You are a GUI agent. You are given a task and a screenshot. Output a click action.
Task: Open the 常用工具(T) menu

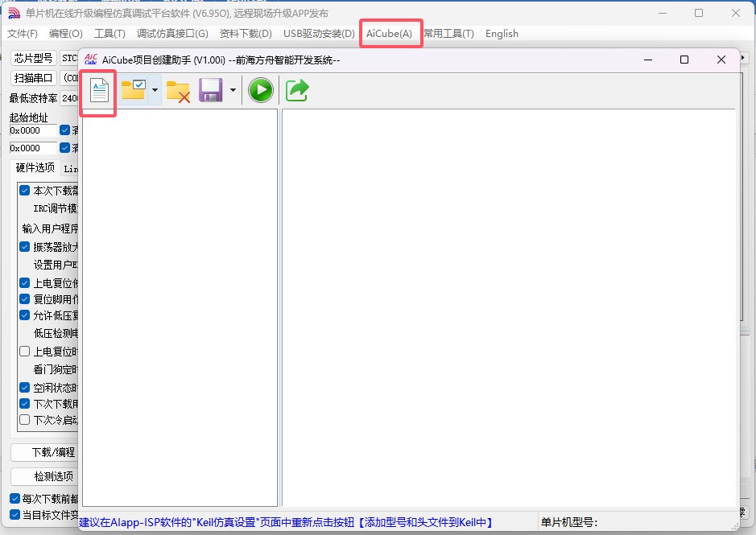click(449, 34)
